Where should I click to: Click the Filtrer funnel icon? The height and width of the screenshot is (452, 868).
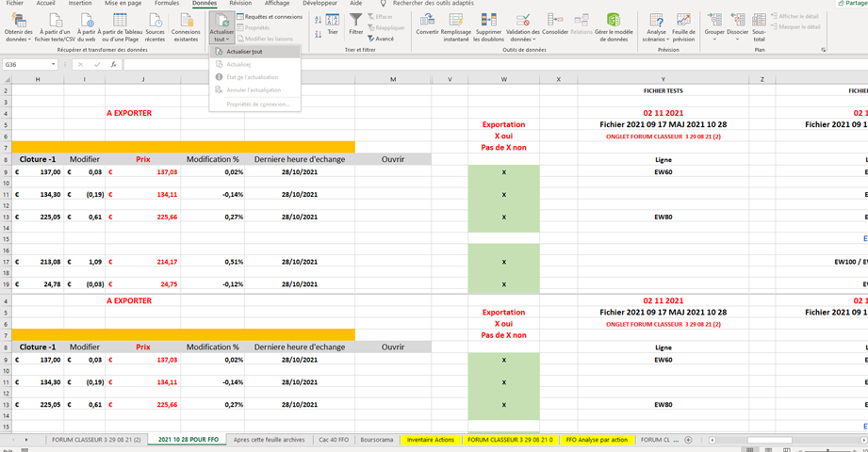pos(355,21)
